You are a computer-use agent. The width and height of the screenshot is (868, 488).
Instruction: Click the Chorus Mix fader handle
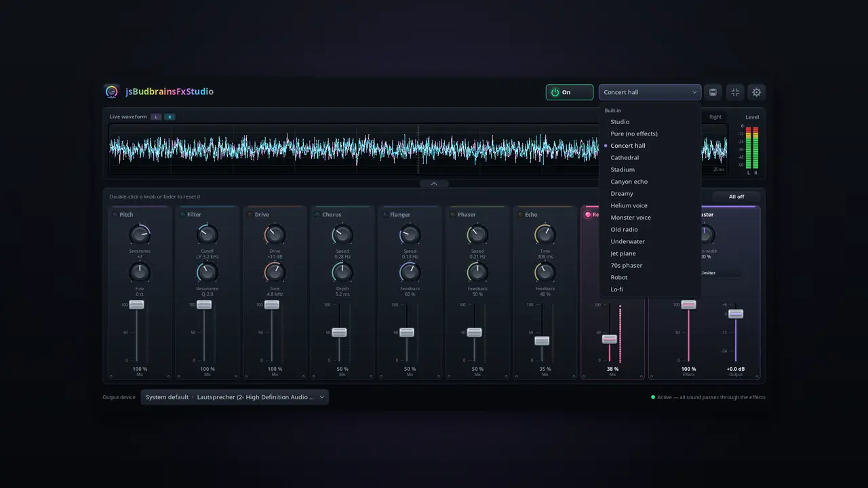[339, 332]
